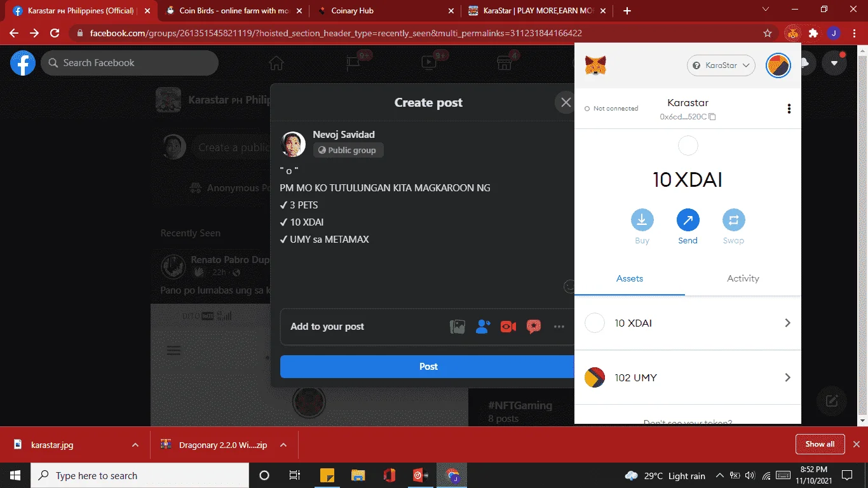This screenshot has height=488, width=868.
Task: Tag people in the post
Action: pyautogui.click(x=483, y=327)
